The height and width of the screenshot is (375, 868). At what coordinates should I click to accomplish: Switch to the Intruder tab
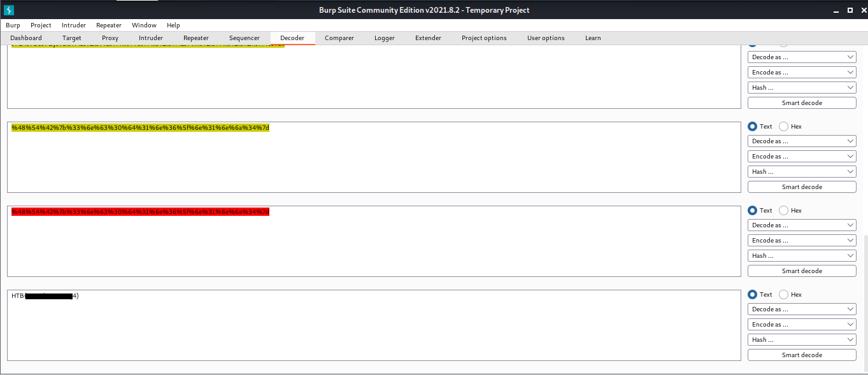click(x=151, y=38)
